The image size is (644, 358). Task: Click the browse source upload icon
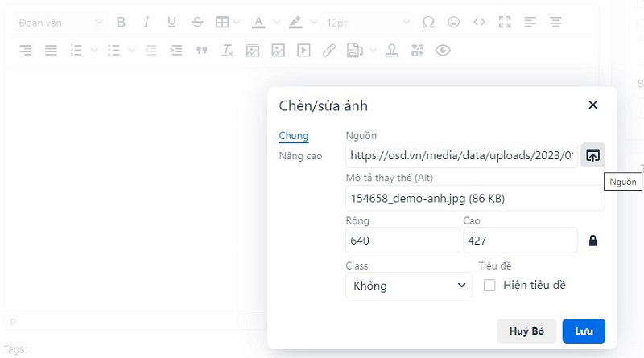592,155
